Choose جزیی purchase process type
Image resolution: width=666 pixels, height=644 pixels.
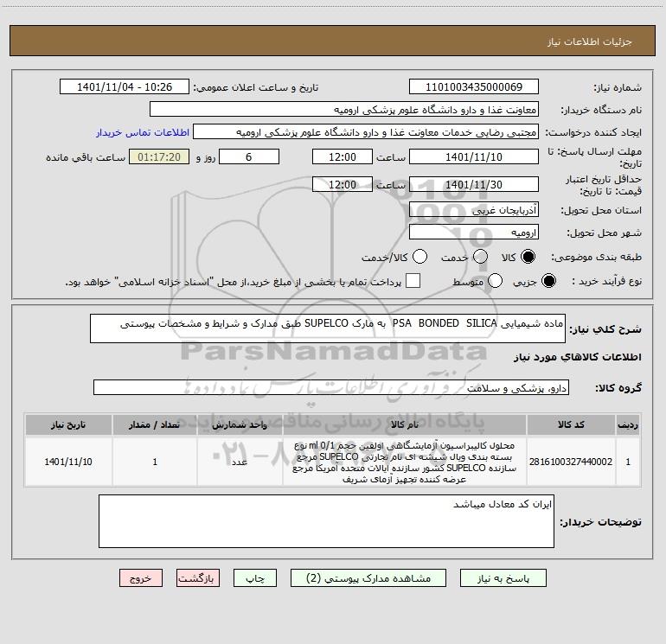[548, 281]
